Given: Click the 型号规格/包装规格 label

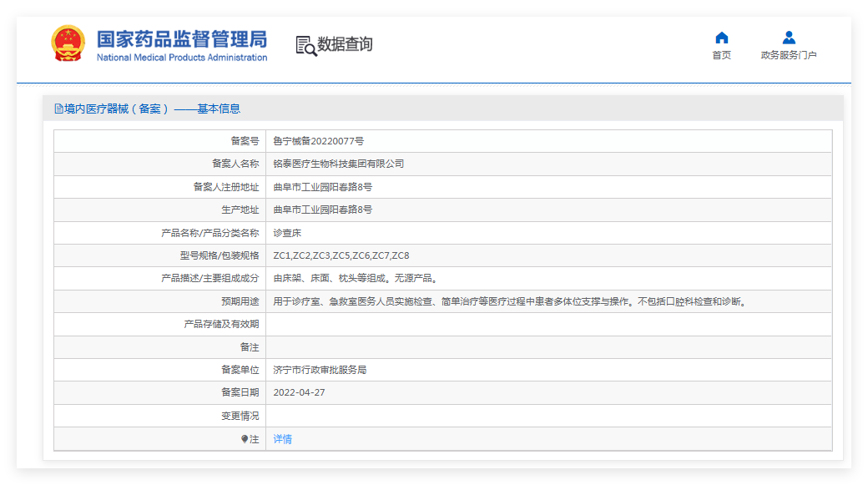Looking at the screenshot, I should (x=220, y=255).
